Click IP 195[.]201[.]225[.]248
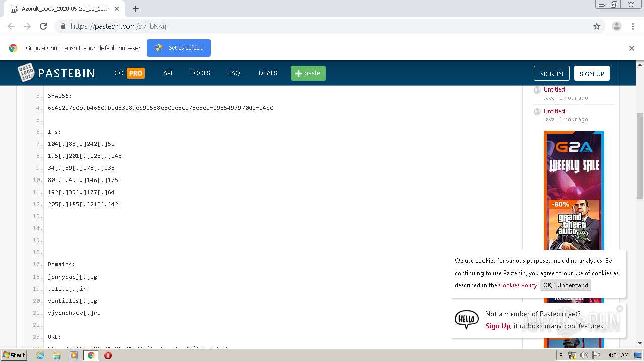The width and height of the screenshot is (644, 362). (x=85, y=156)
